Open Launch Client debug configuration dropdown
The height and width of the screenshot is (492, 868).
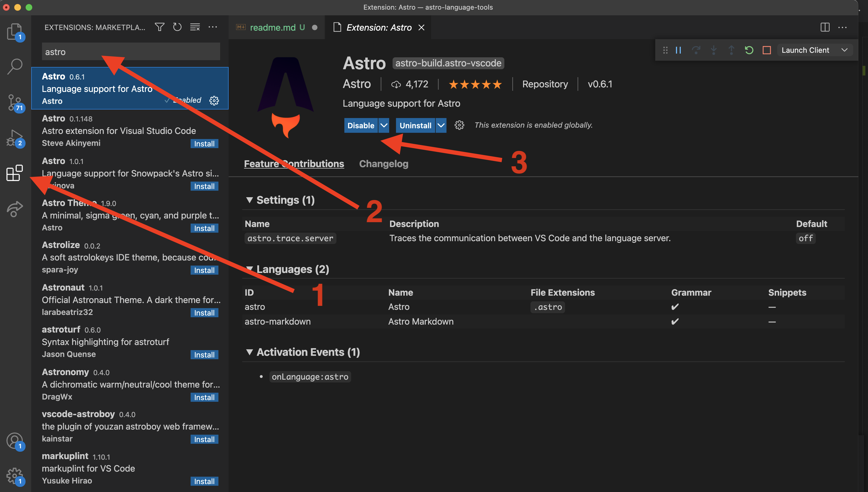pyautogui.click(x=815, y=50)
